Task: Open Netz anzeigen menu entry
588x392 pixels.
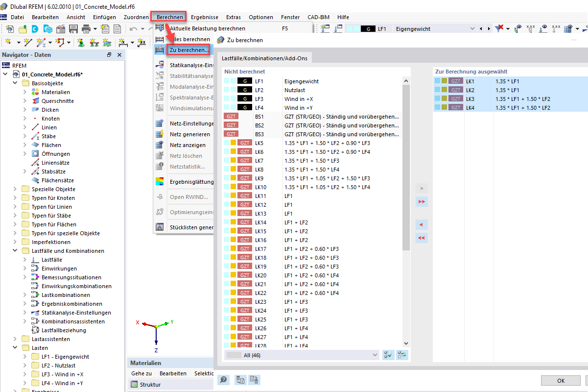Action: point(188,145)
